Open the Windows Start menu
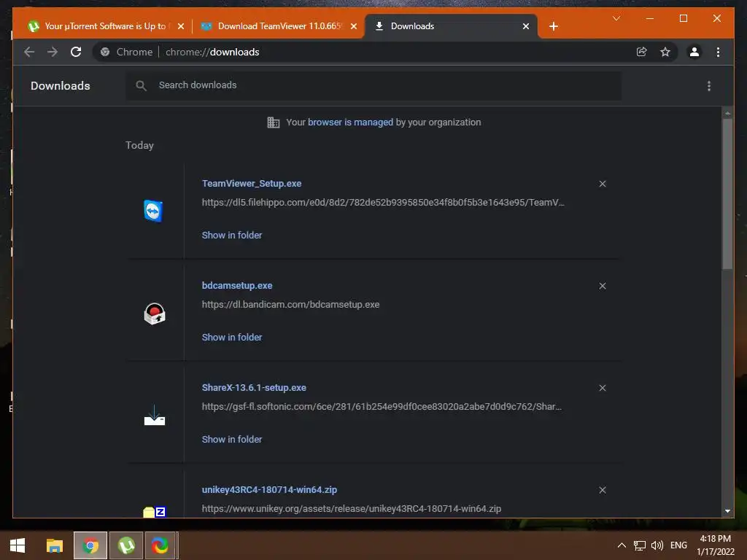The height and width of the screenshot is (560, 747). tap(18, 545)
